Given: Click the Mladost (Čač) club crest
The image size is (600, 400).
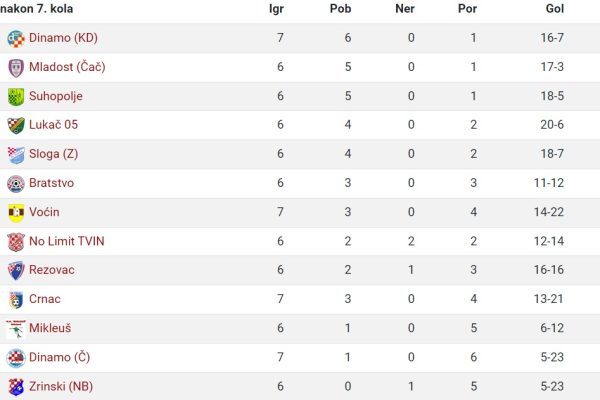Looking at the screenshot, I should [x=16, y=68].
